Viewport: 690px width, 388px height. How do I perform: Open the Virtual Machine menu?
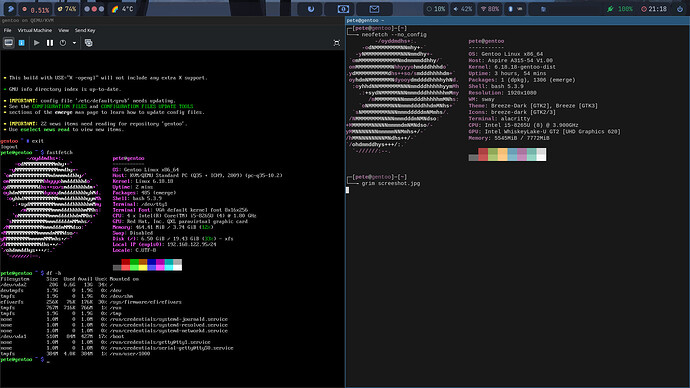tap(35, 30)
